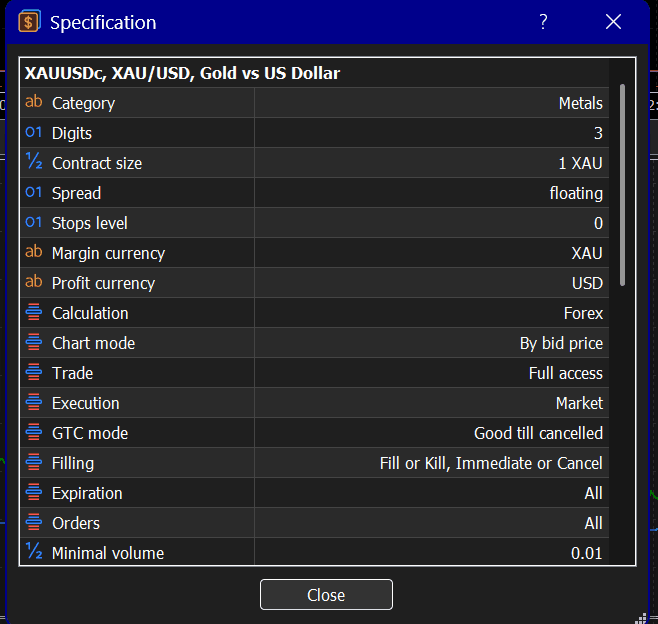The height and width of the screenshot is (624, 658).
Task: Click the 01 icon beside Stops level
Action: [34, 222]
